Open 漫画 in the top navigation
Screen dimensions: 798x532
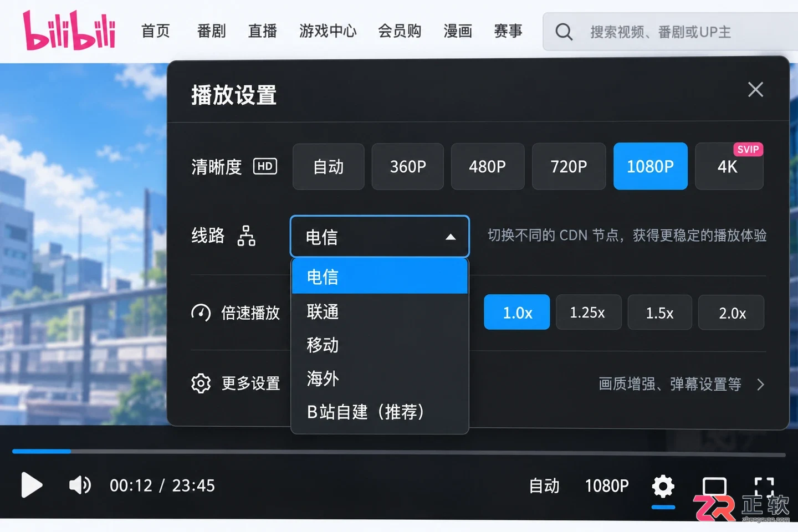click(x=458, y=31)
